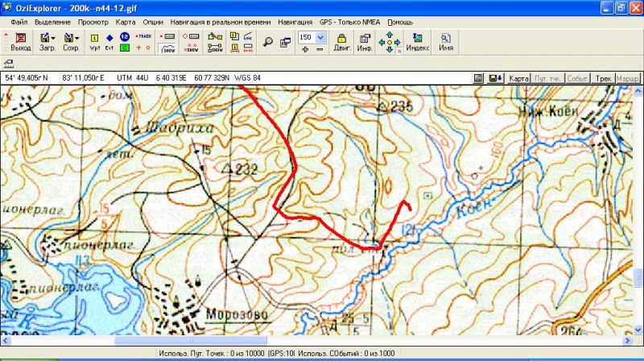Click the Выход (Exit) toolbar icon
Screen dimensions: 644x361
pyautogui.click(x=20, y=42)
